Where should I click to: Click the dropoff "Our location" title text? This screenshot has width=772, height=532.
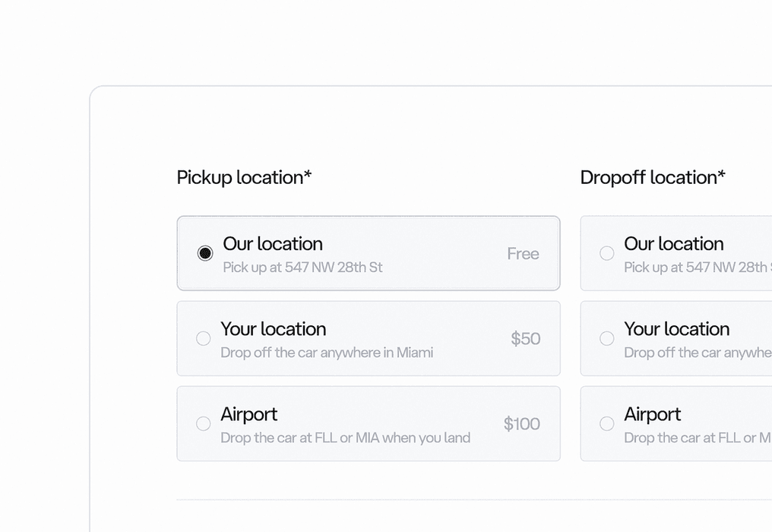tap(673, 244)
